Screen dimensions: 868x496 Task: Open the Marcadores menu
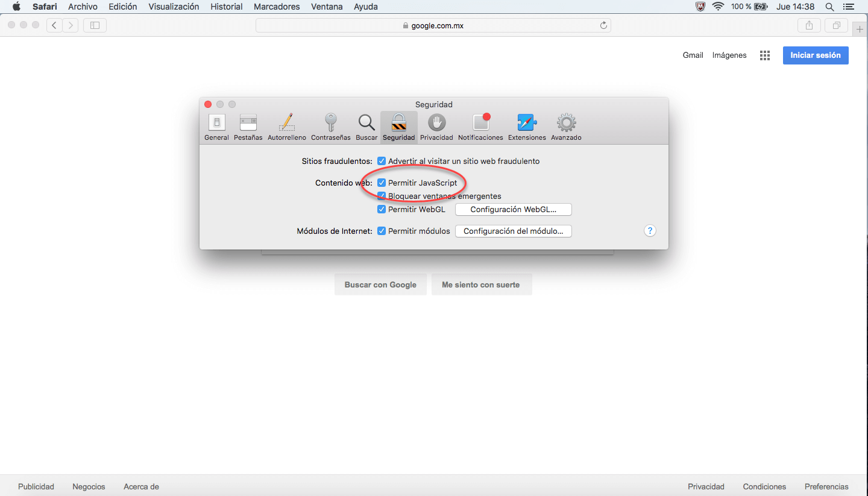(x=277, y=7)
